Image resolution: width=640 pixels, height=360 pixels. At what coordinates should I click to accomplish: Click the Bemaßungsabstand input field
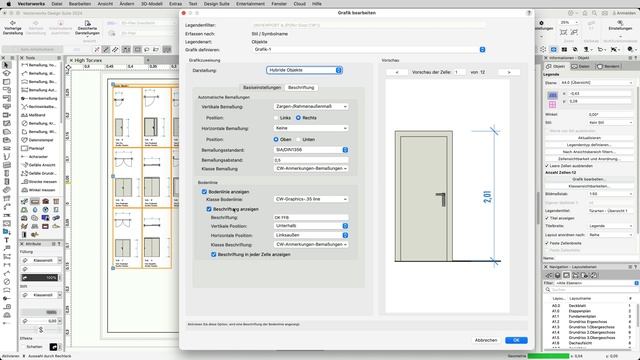pos(311,160)
